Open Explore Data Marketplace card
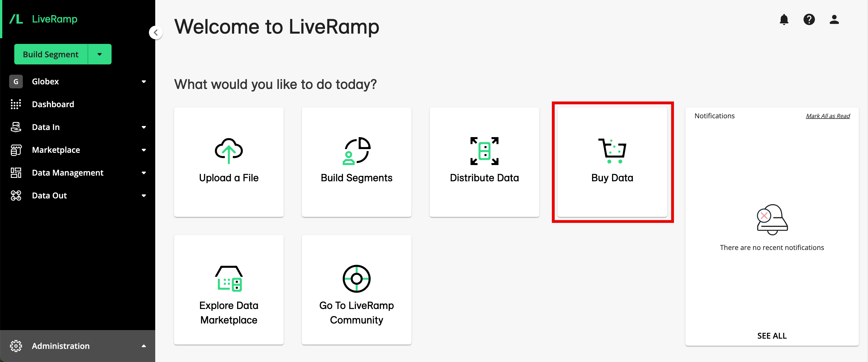The image size is (868, 362). pos(229,290)
